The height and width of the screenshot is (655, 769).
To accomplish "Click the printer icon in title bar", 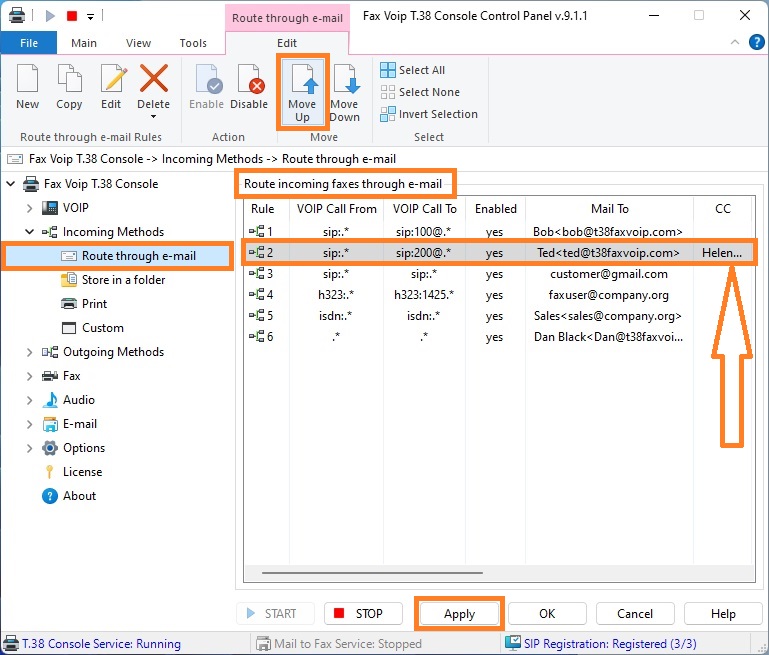I will tap(17, 15).
